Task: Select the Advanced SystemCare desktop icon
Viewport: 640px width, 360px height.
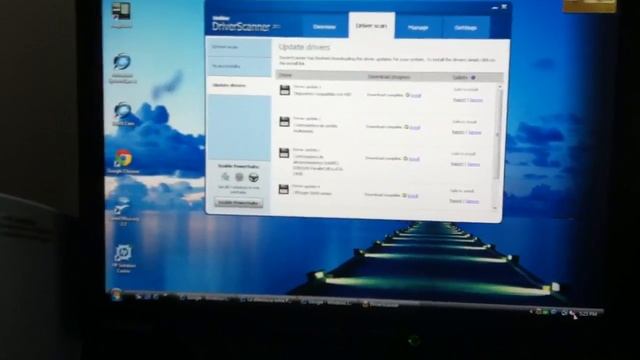Action: click(122, 69)
